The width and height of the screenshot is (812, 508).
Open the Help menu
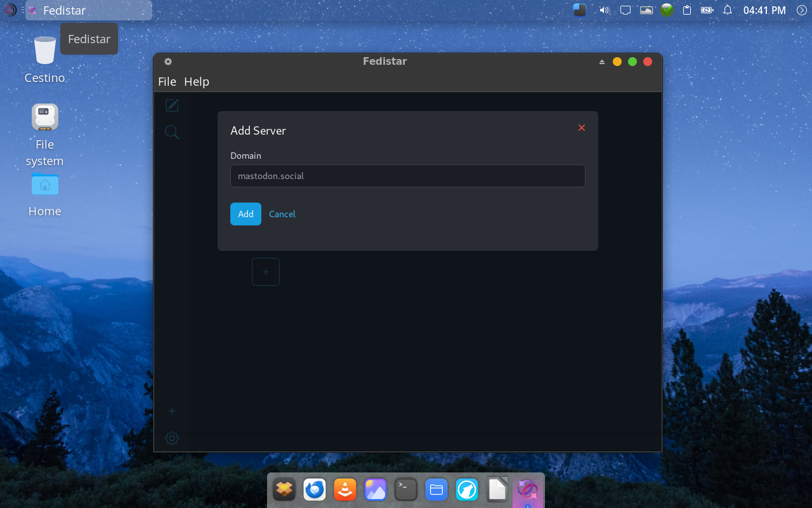[x=197, y=81]
